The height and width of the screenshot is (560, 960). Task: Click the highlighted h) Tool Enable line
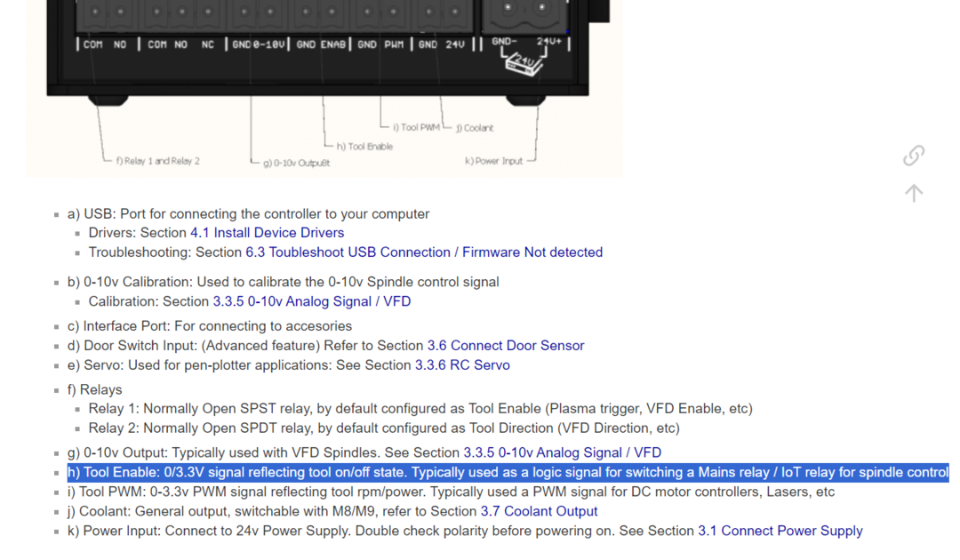507,472
